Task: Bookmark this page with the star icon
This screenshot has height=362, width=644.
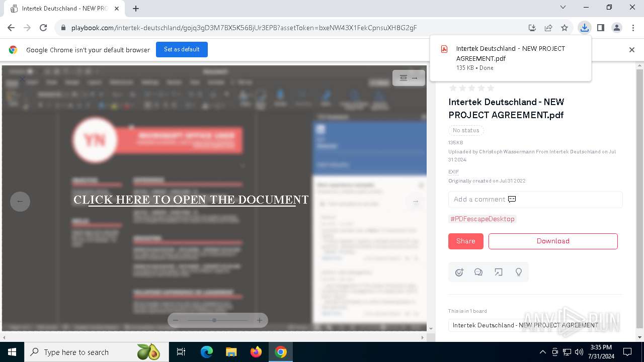Action: tap(565, 28)
